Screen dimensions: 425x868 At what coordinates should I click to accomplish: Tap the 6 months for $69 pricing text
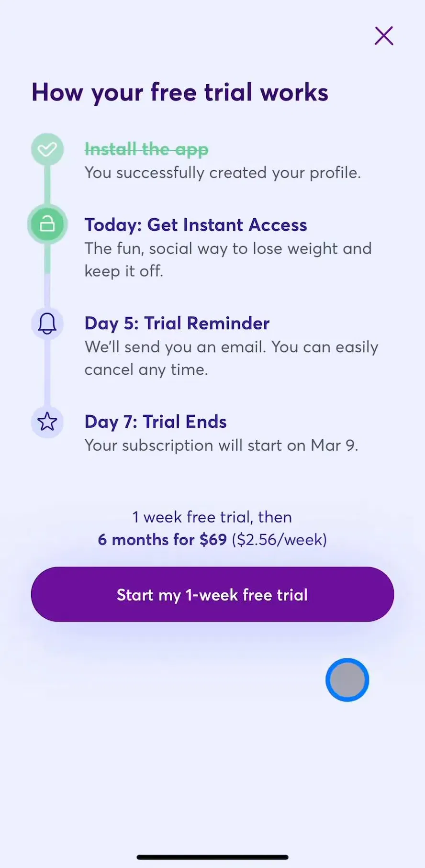162,540
